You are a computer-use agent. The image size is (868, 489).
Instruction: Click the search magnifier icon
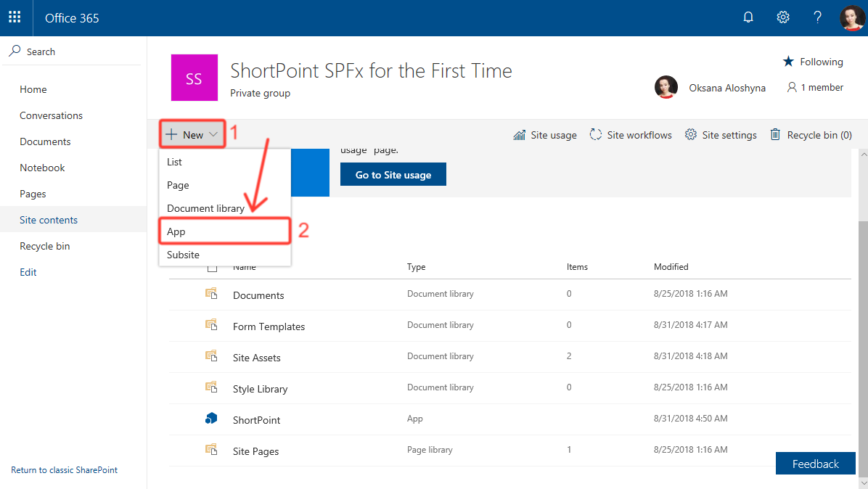15,51
